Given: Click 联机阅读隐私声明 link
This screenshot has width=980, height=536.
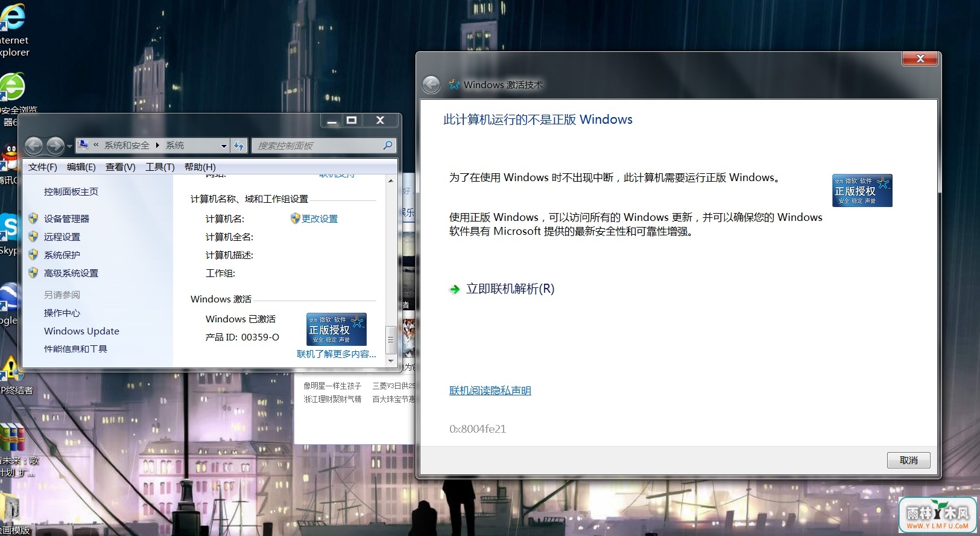Looking at the screenshot, I should (490, 391).
